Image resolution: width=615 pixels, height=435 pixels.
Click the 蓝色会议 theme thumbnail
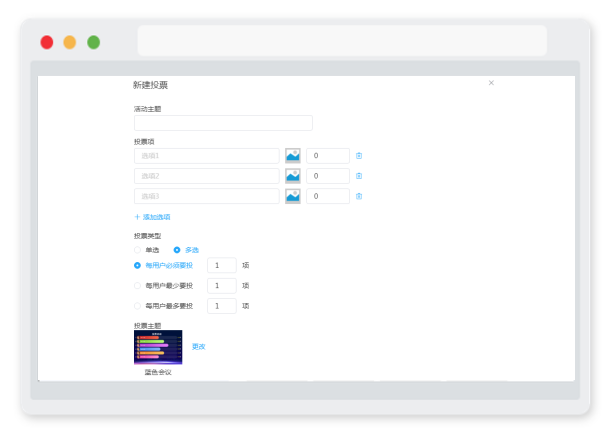pos(158,347)
